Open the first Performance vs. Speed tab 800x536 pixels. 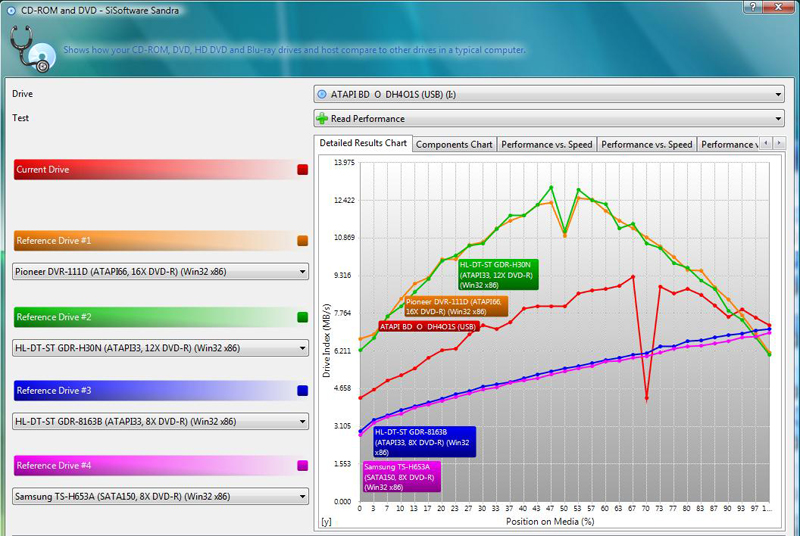click(x=546, y=144)
